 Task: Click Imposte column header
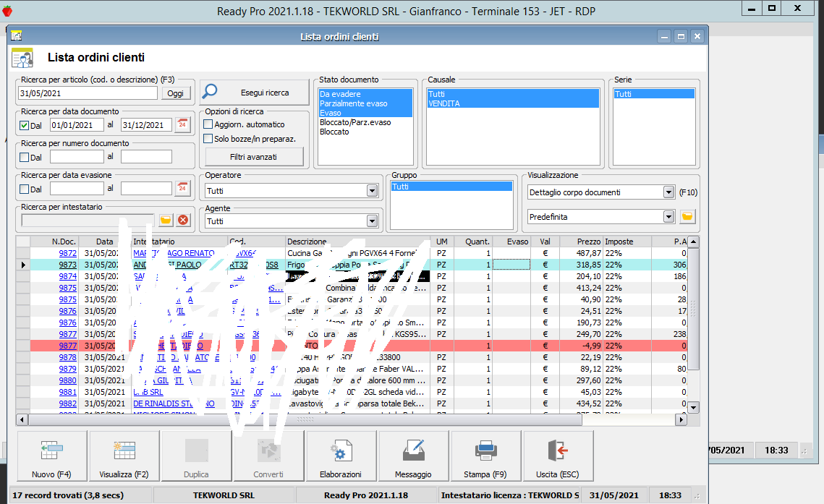627,242
